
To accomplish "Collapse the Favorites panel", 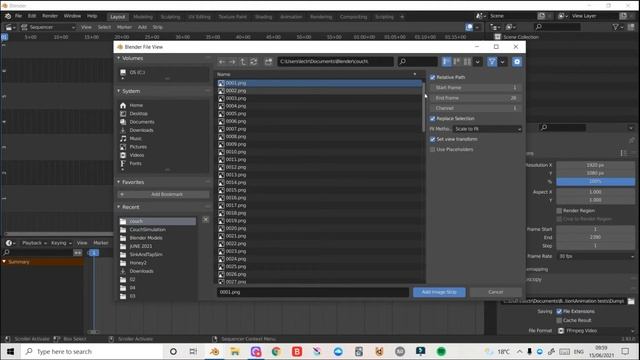I will pyautogui.click(x=119, y=182).
